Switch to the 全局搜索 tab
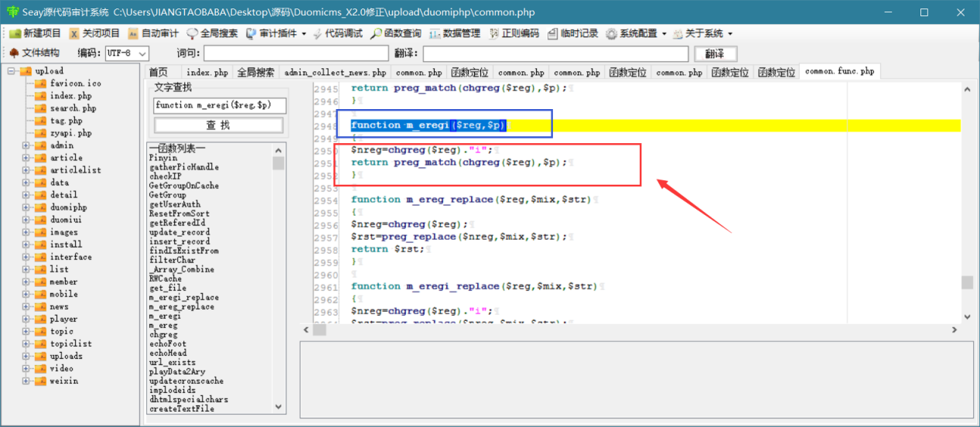The image size is (980, 427). pyautogui.click(x=256, y=72)
